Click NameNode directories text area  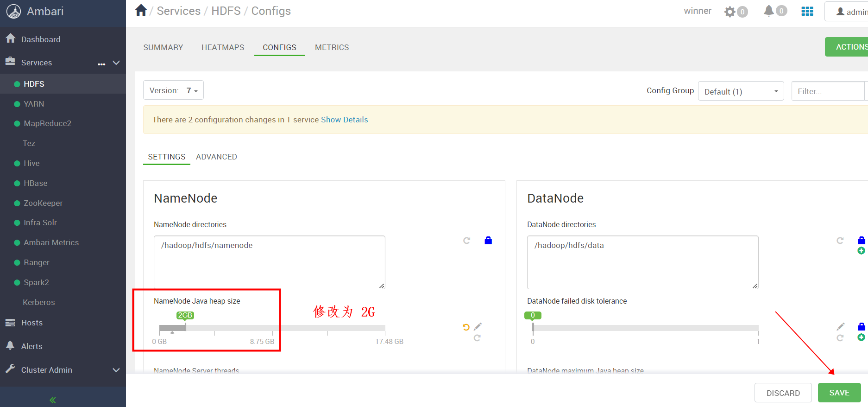click(x=270, y=262)
